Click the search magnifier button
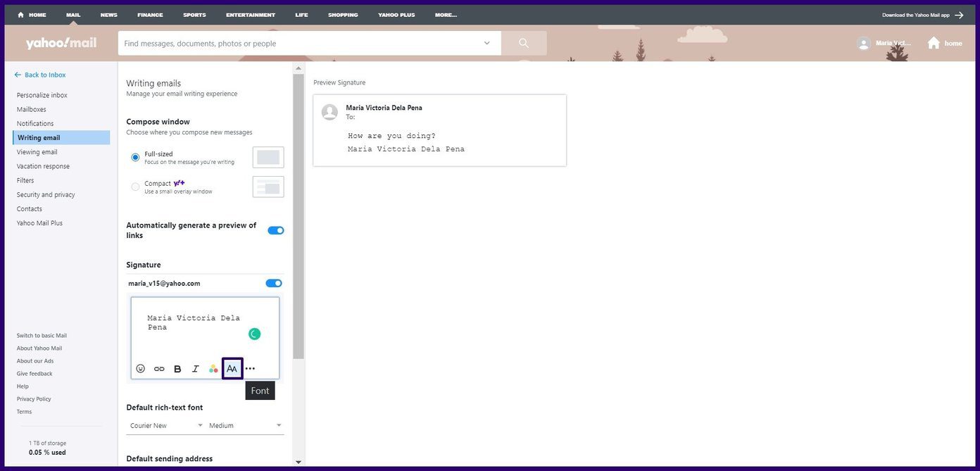Image resolution: width=980 pixels, height=471 pixels. point(524,43)
